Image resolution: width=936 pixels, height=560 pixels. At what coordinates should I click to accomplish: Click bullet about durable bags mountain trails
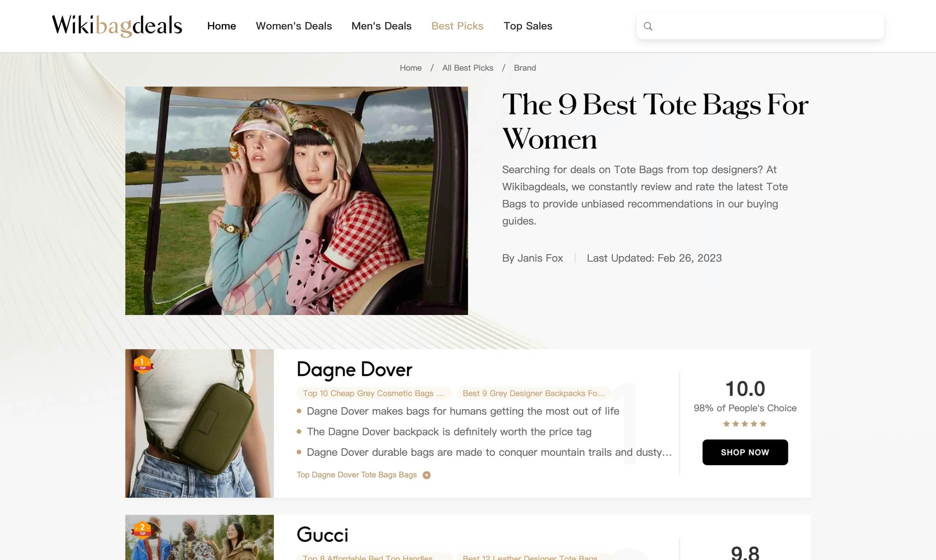[489, 452]
